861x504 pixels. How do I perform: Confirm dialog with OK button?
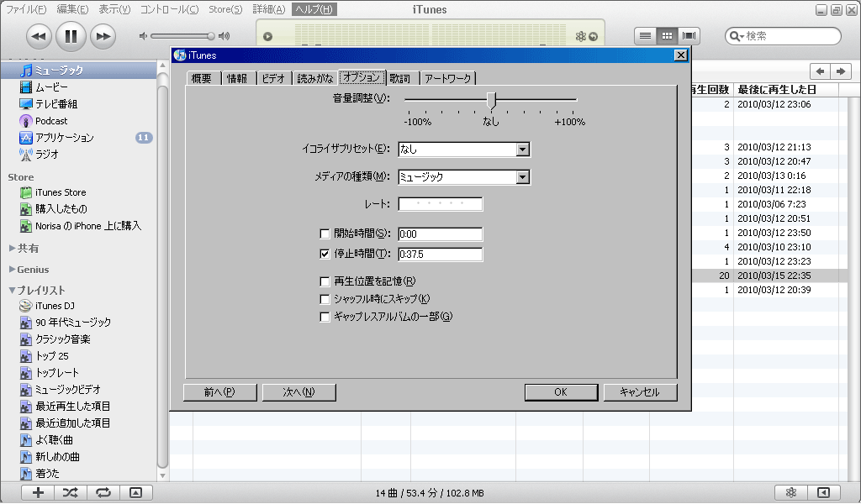[561, 392]
